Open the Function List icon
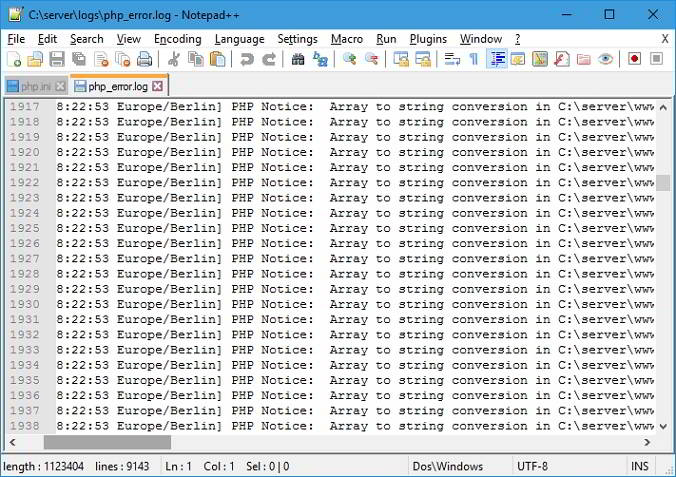This screenshot has height=477, width=676. point(562,59)
